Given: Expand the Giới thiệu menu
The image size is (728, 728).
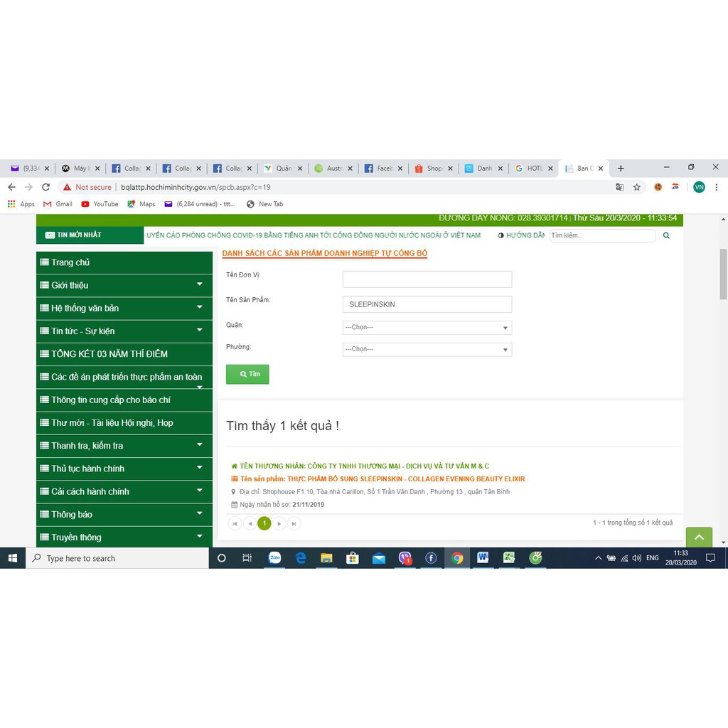Looking at the screenshot, I should pos(200,284).
